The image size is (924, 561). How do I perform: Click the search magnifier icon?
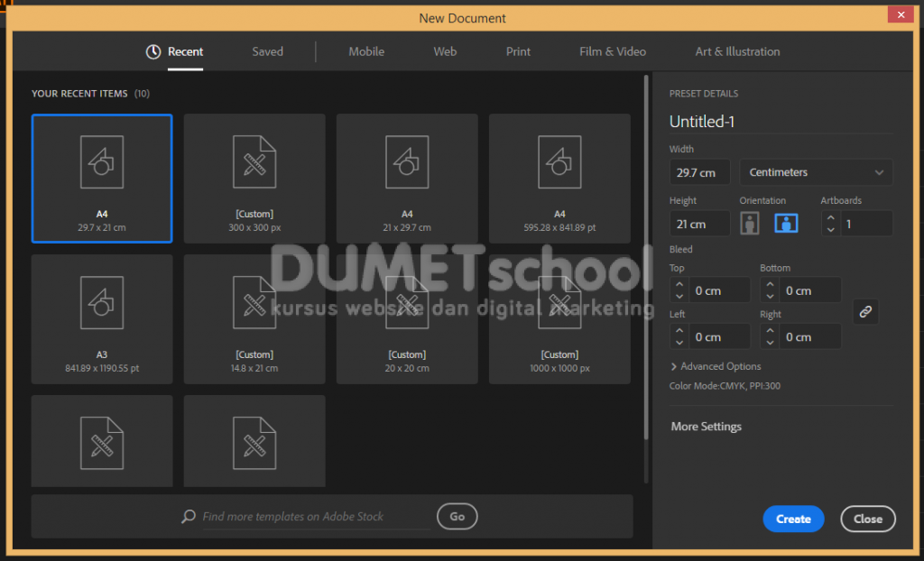(189, 517)
